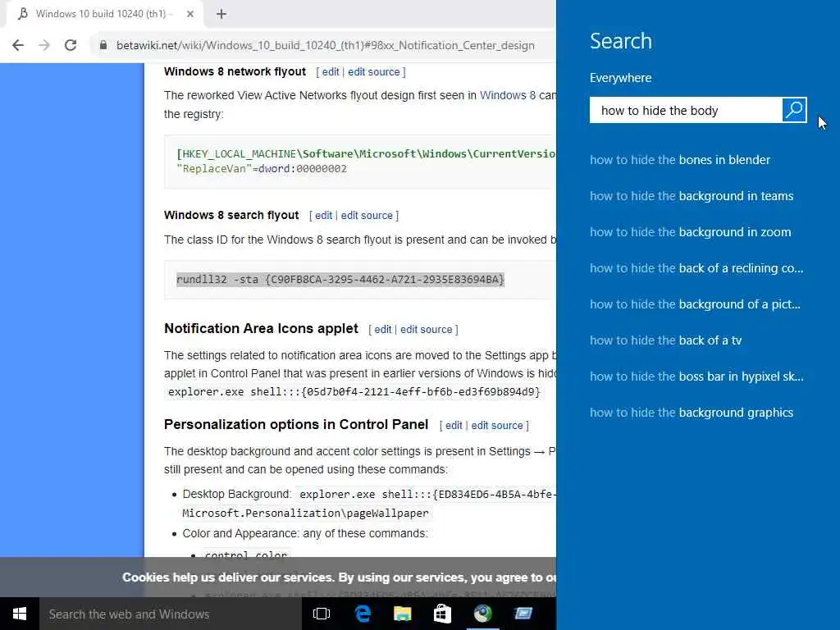Choose suggestion 'background of a pict...'

[x=696, y=304]
